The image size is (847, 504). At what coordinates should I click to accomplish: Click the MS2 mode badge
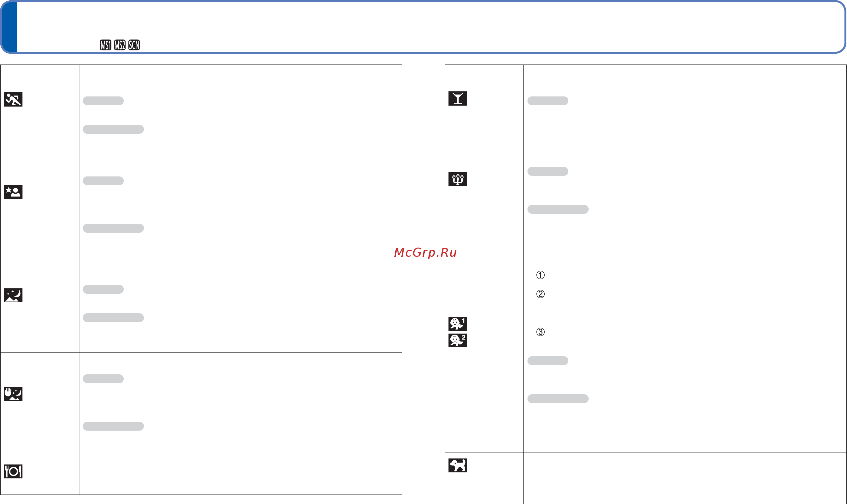120,45
